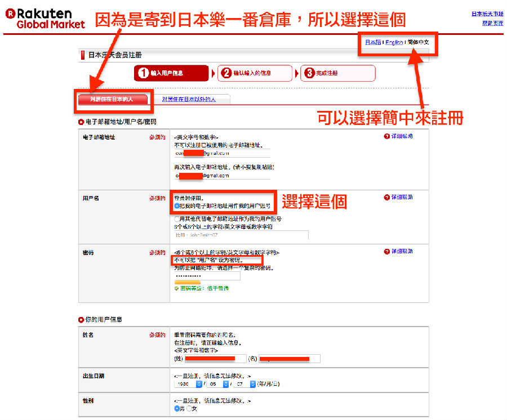This screenshot has width=507, height=420.
Task: Click the custom username input field
Action: click(241, 235)
